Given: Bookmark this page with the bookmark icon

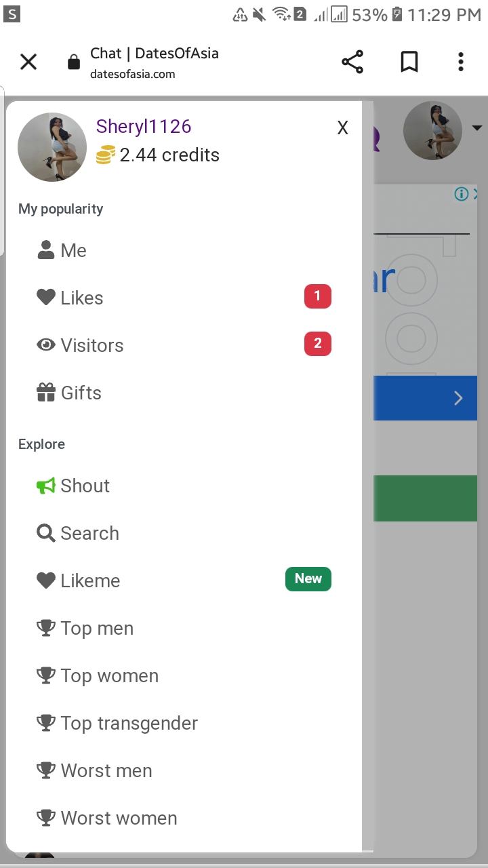Looking at the screenshot, I should pos(409,62).
